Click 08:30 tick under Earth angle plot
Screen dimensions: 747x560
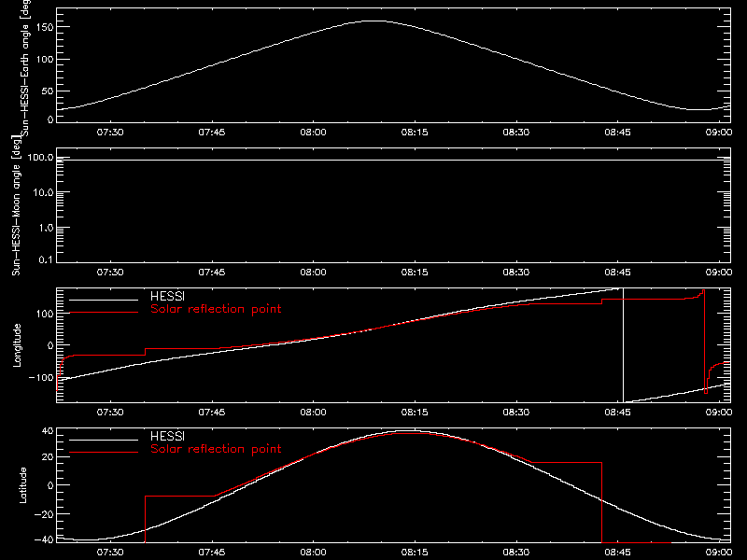516,132
